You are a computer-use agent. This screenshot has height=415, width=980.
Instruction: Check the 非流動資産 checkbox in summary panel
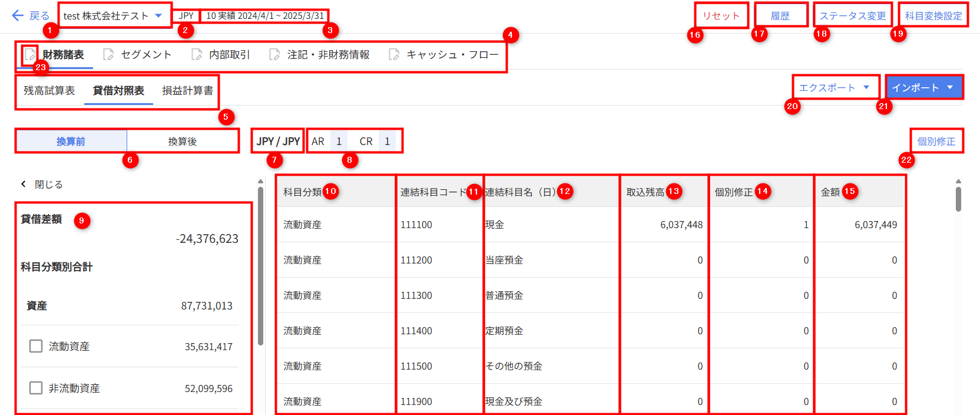point(36,388)
